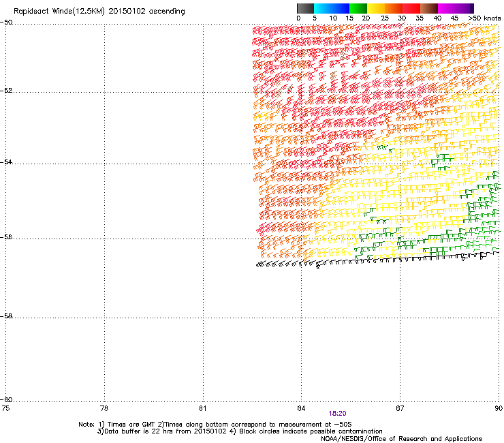The image size is (504, 443).
Task: Click the purple 45-50 knots legend color
Action: tap(464, 8)
